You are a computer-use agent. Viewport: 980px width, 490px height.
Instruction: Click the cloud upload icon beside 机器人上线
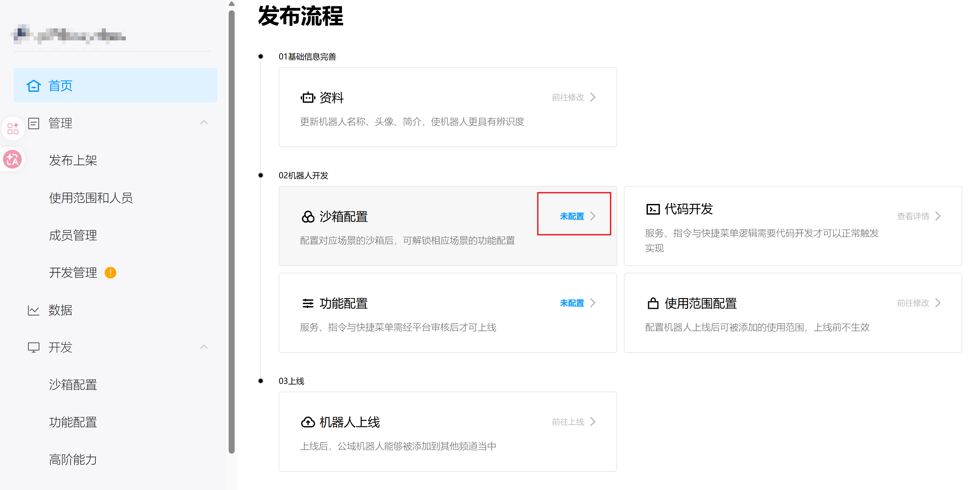pyautogui.click(x=307, y=422)
